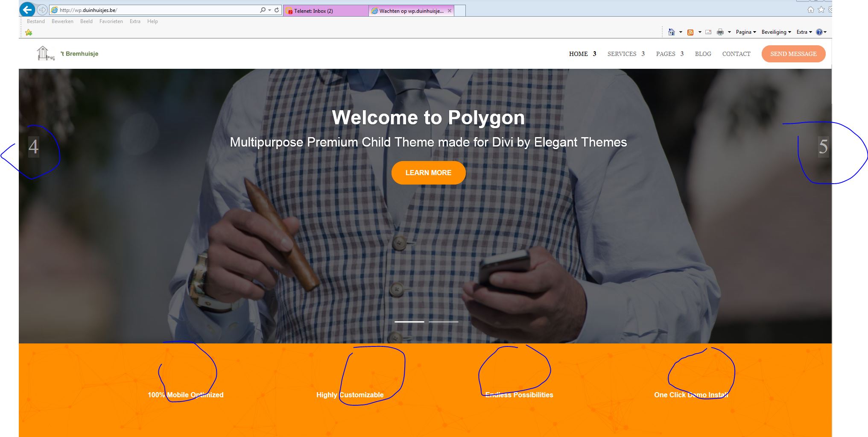Go back with the browser Back arrow
The width and height of the screenshot is (868, 437).
pyautogui.click(x=27, y=9)
